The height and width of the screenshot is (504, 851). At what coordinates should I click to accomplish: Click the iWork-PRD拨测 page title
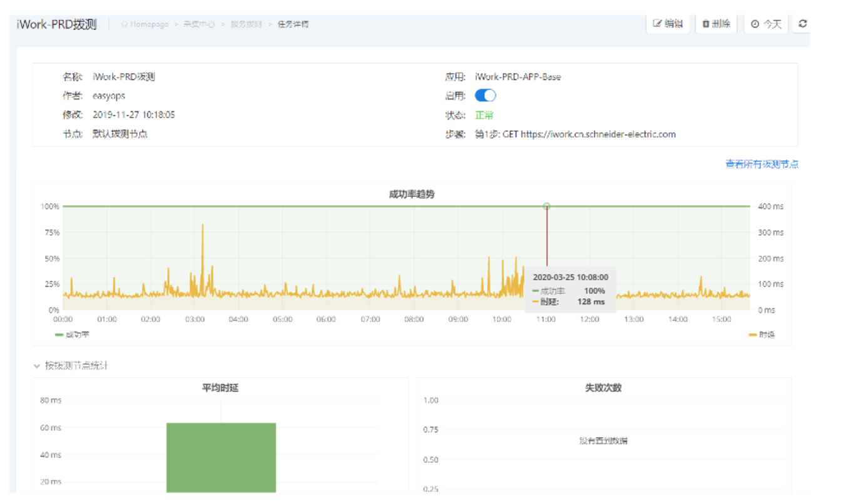pyautogui.click(x=57, y=24)
